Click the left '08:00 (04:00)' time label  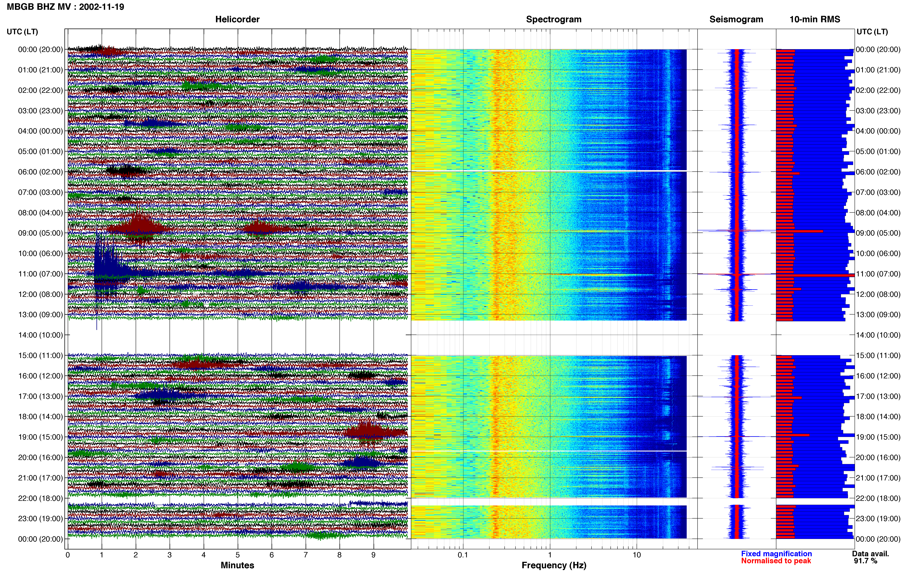[x=40, y=212]
